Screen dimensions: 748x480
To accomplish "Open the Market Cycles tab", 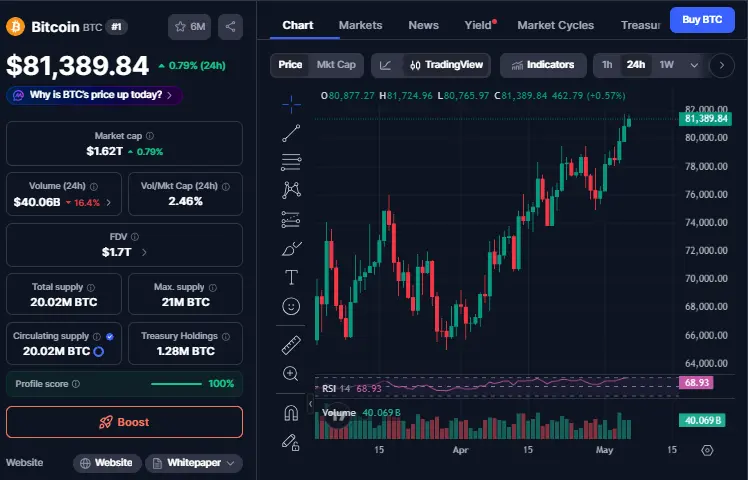I will pyautogui.click(x=556, y=25).
